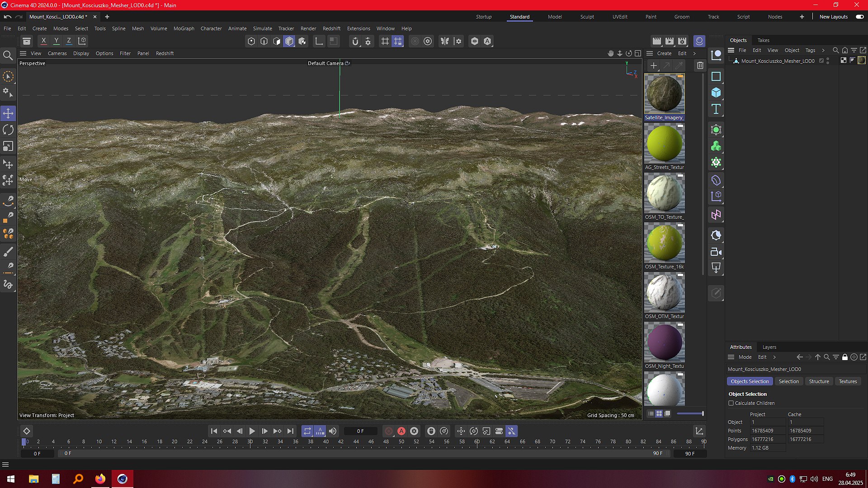Open keyframe selection settings gear icon
This screenshot has height=488, width=868.
tap(414, 432)
